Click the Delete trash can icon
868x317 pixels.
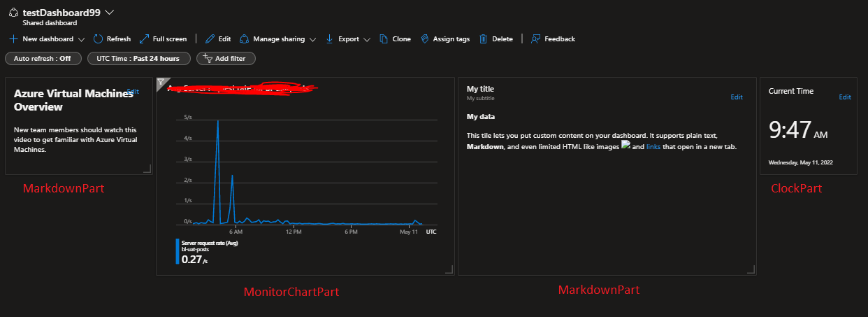484,39
